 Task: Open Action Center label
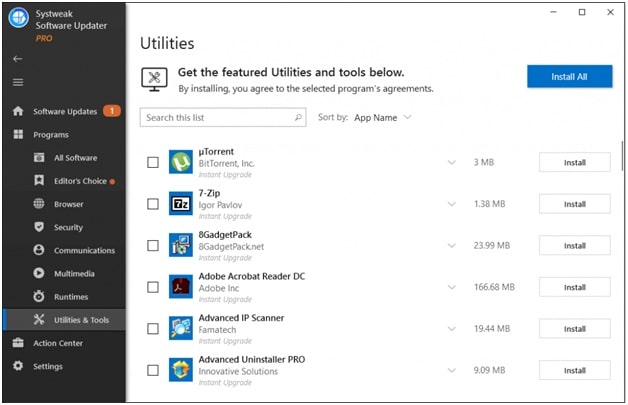coord(58,343)
